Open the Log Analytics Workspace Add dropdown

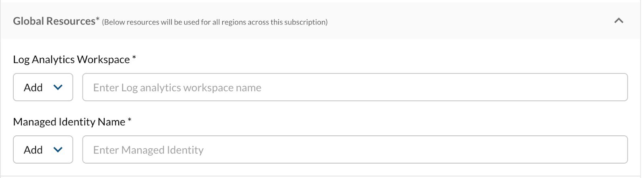pos(43,87)
